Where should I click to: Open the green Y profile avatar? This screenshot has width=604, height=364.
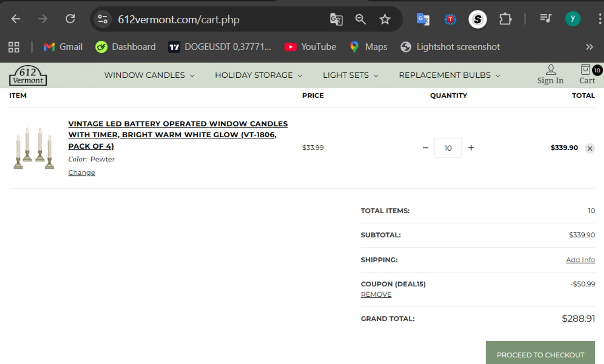573,19
